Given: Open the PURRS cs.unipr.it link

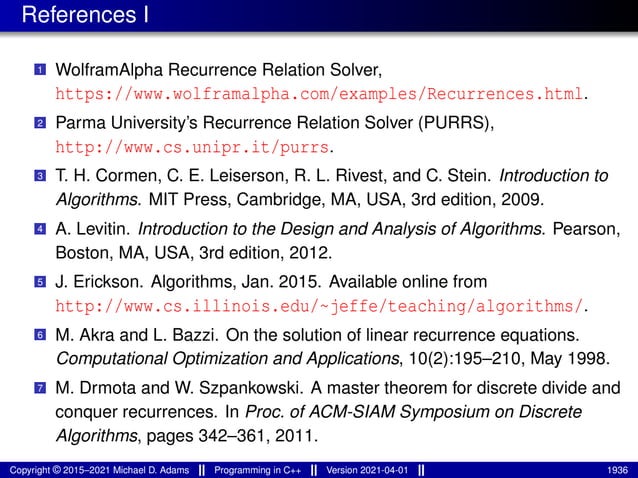Looking at the screenshot, I should click(192, 147).
